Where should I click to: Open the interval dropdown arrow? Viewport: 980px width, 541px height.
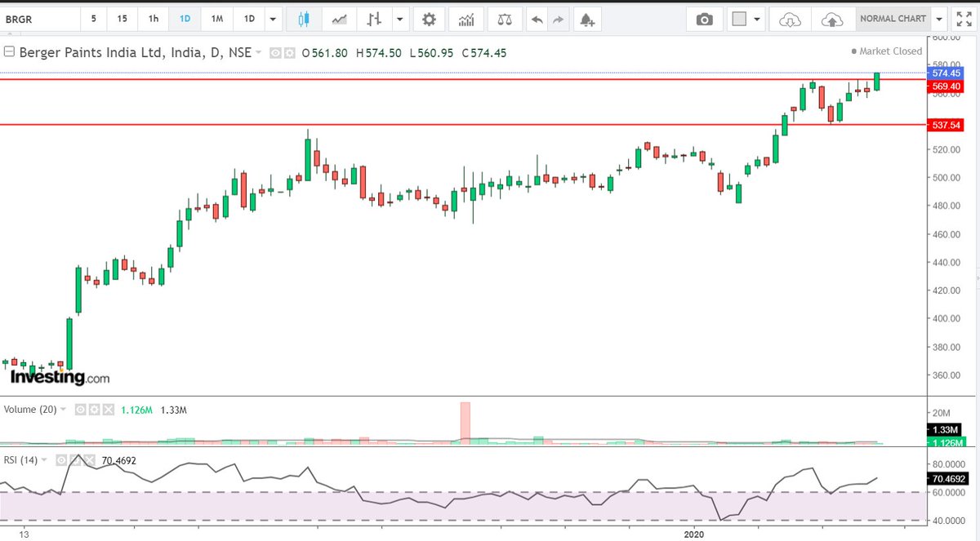pyautogui.click(x=273, y=19)
